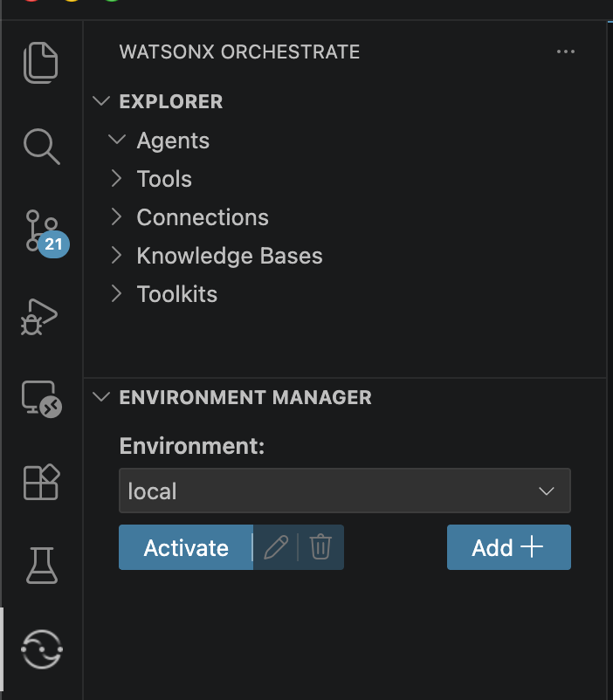
Task: Delete the environment with trash icon
Action: point(320,547)
